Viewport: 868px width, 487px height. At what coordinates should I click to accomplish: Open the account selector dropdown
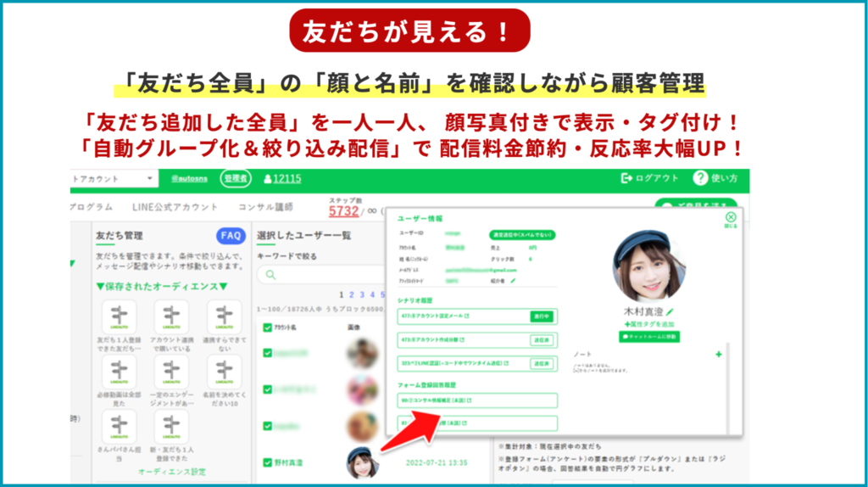pyautogui.click(x=113, y=178)
